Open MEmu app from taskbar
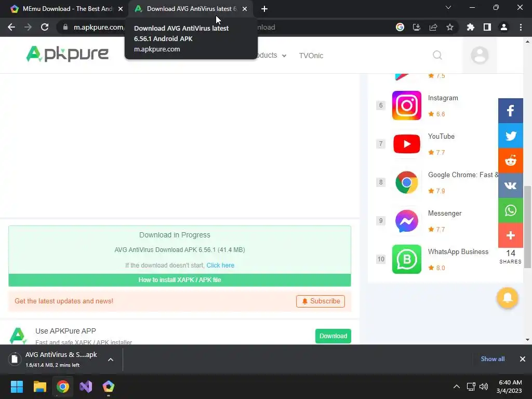Image resolution: width=532 pixels, height=399 pixels. (108, 387)
